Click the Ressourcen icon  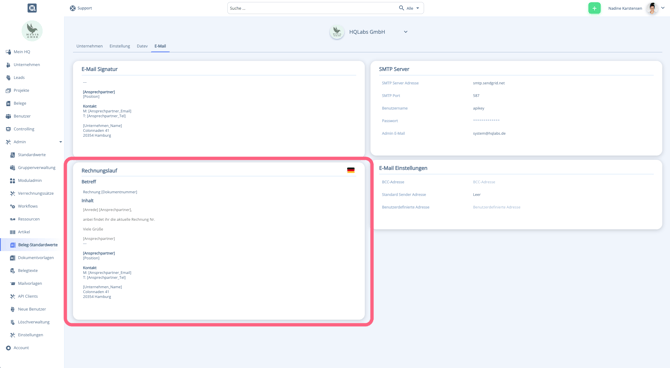pyautogui.click(x=12, y=219)
